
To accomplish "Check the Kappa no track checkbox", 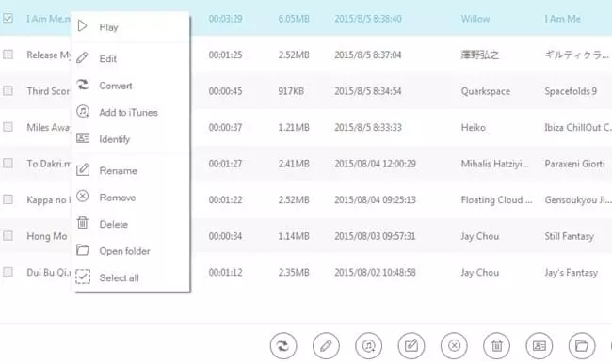I will (x=8, y=199).
